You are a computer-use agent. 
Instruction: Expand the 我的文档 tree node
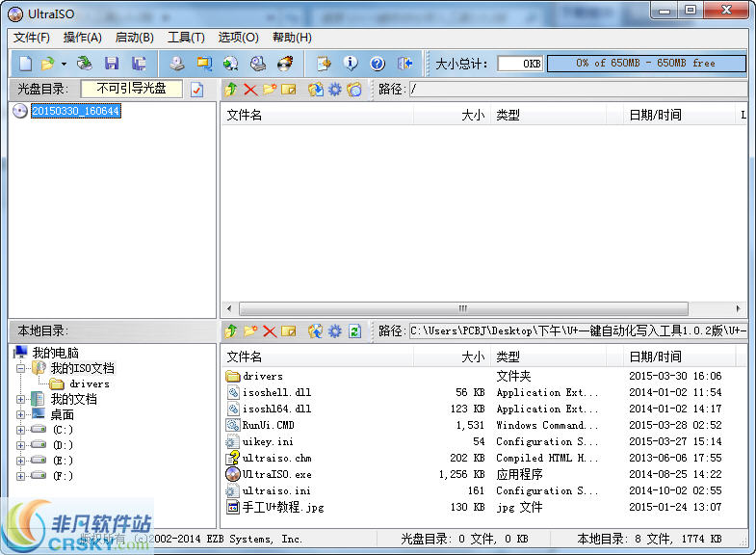(x=20, y=399)
